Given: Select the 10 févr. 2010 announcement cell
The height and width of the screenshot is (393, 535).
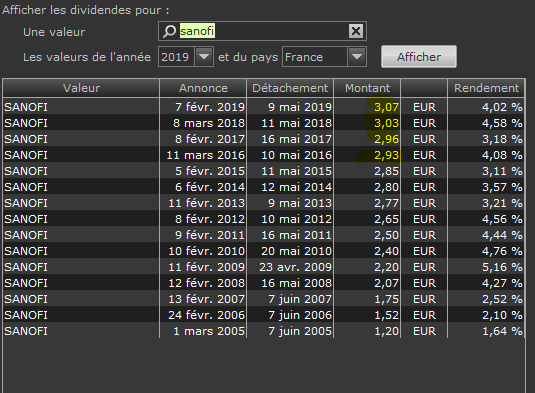Looking at the screenshot, I should tap(203, 251).
